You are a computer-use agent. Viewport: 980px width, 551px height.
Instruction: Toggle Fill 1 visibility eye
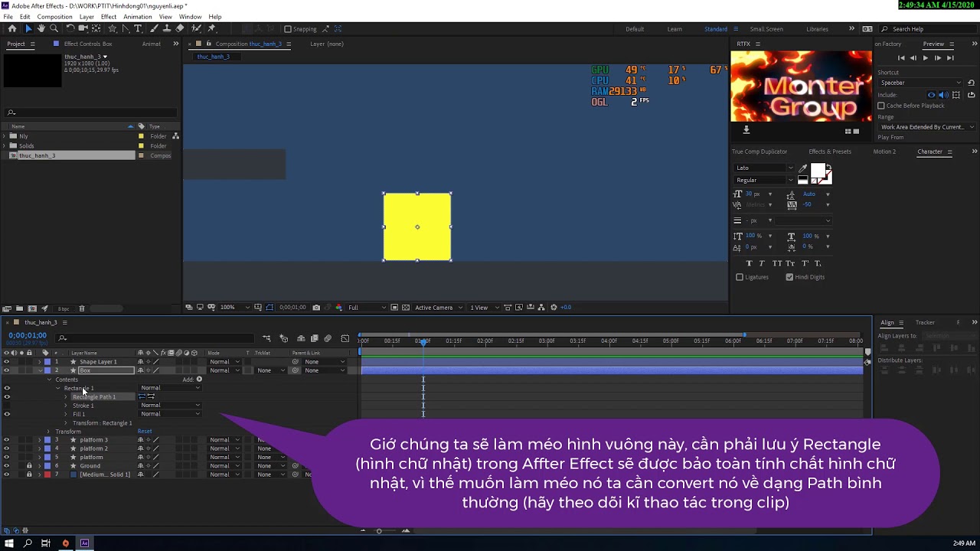[x=7, y=414]
